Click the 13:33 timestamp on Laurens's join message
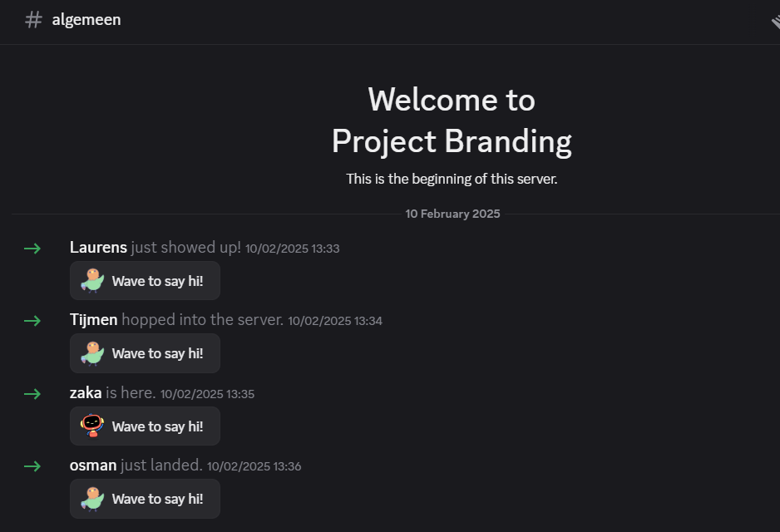Image resolution: width=780 pixels, height=532 pixels. pyautogui.click(x=292, y=249)
